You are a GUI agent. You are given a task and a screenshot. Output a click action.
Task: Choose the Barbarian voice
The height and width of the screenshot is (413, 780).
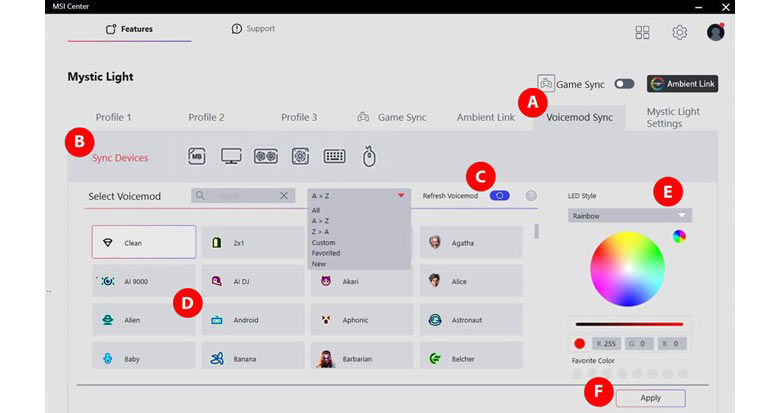(x=362, y=355)
